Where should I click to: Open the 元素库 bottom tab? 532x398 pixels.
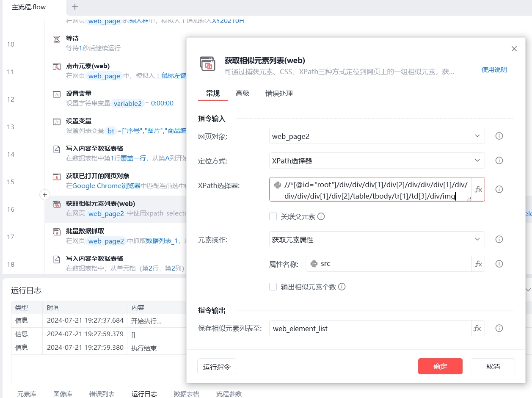click(x=27, y=394)
